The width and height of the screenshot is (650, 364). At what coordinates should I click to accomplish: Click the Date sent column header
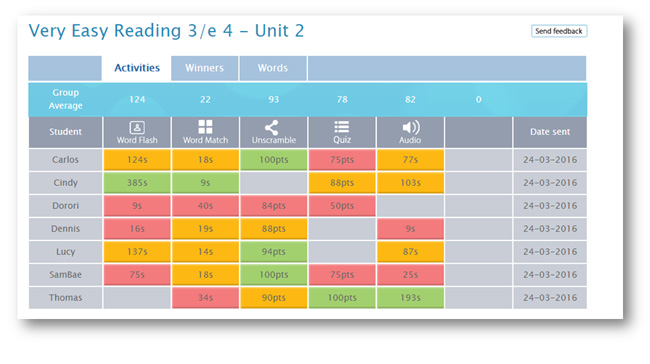coord(550,132)
